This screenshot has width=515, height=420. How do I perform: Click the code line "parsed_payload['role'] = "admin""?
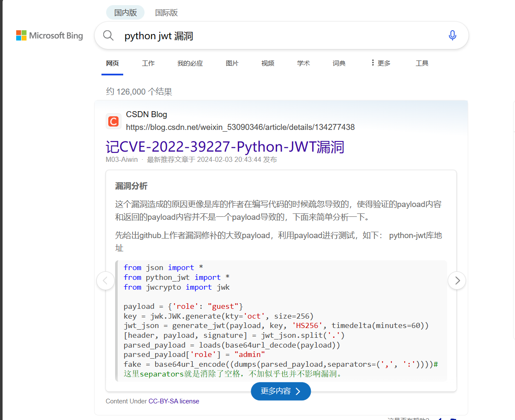pos(194,354)
